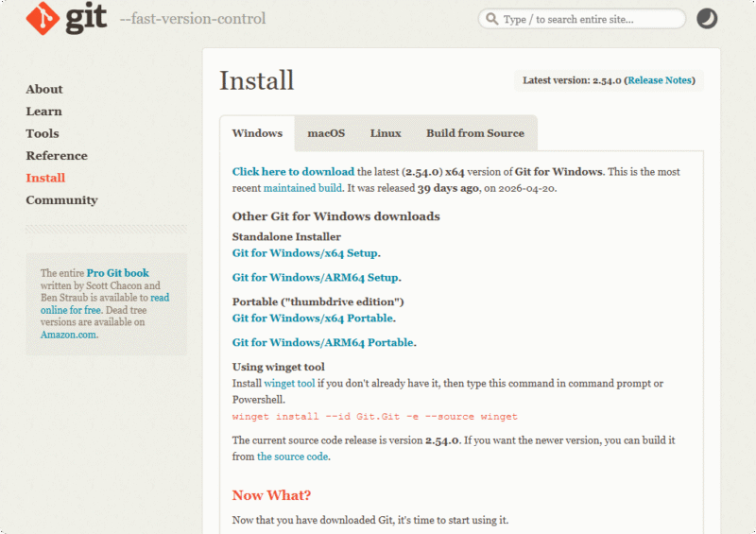The height and width of the screenshot is (534, 756).
Task: Click the --fast-version-control tagline
Action: coord(193,19)
